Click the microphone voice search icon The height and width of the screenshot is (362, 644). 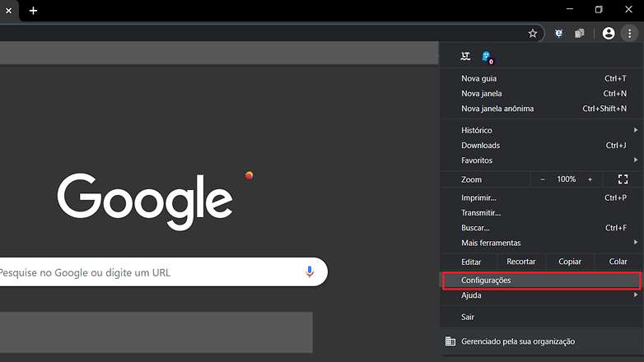point(310,271)
